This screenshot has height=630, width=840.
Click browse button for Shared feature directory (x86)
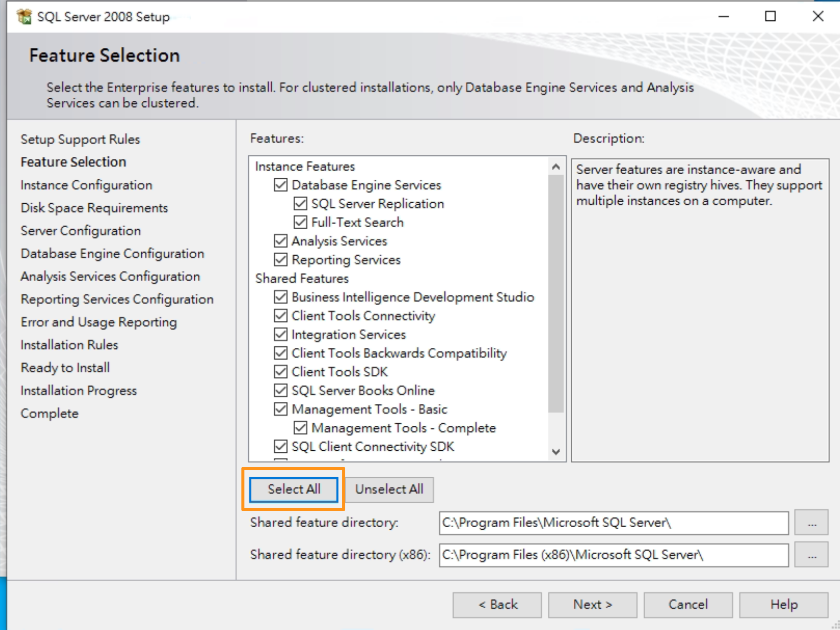click(x=812, y=555)
